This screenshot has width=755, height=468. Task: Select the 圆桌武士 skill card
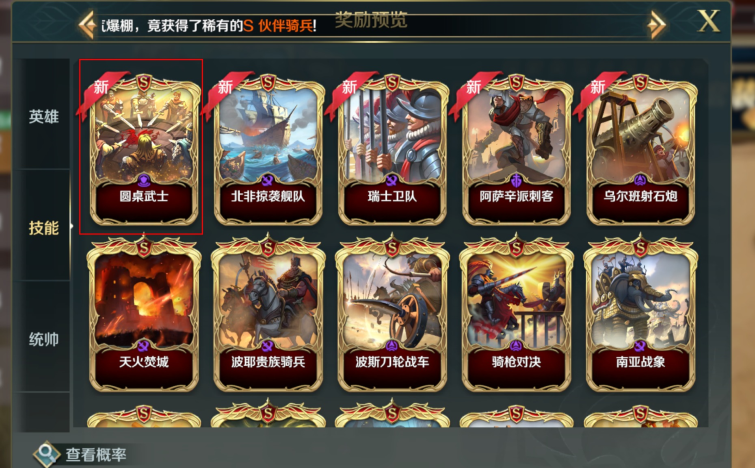pos(143,150)
